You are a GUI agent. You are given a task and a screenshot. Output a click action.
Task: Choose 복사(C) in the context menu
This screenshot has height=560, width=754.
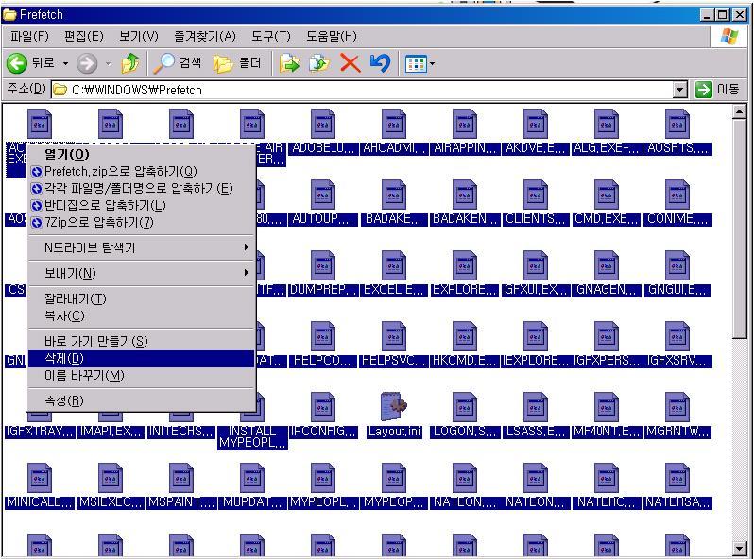(x=141, y=315)
